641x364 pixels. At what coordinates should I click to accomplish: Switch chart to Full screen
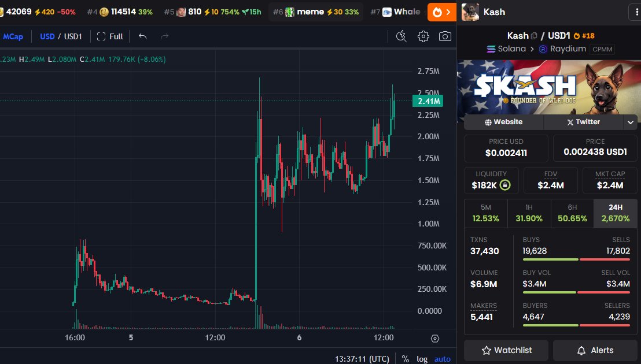pos(110,36)
